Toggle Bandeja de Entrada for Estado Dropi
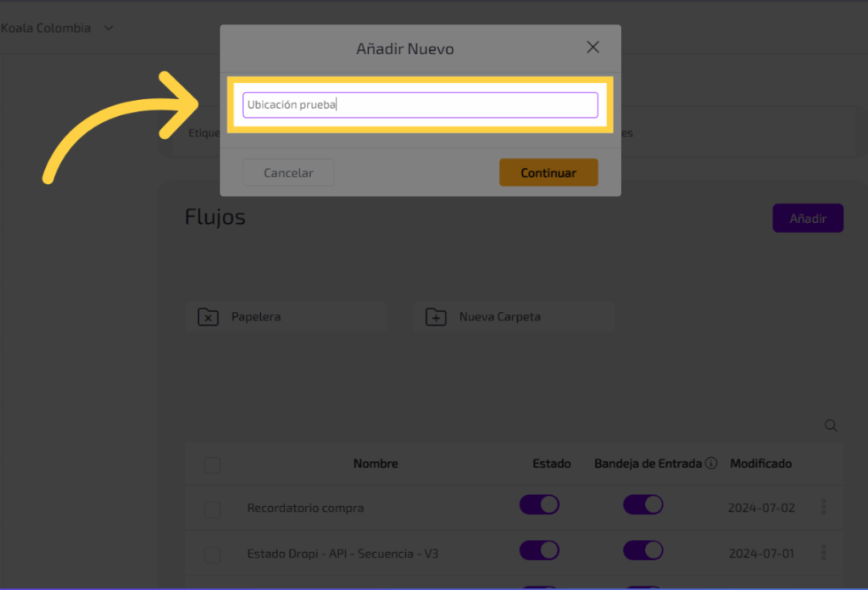 click(x=643, y=551)
